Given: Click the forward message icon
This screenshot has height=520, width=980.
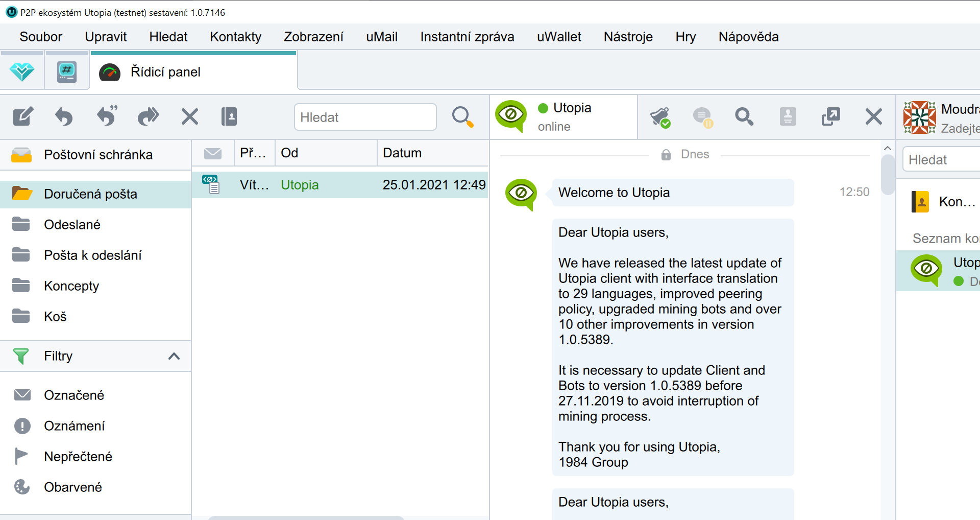Looking at the screenshot, I should (149, 116).
